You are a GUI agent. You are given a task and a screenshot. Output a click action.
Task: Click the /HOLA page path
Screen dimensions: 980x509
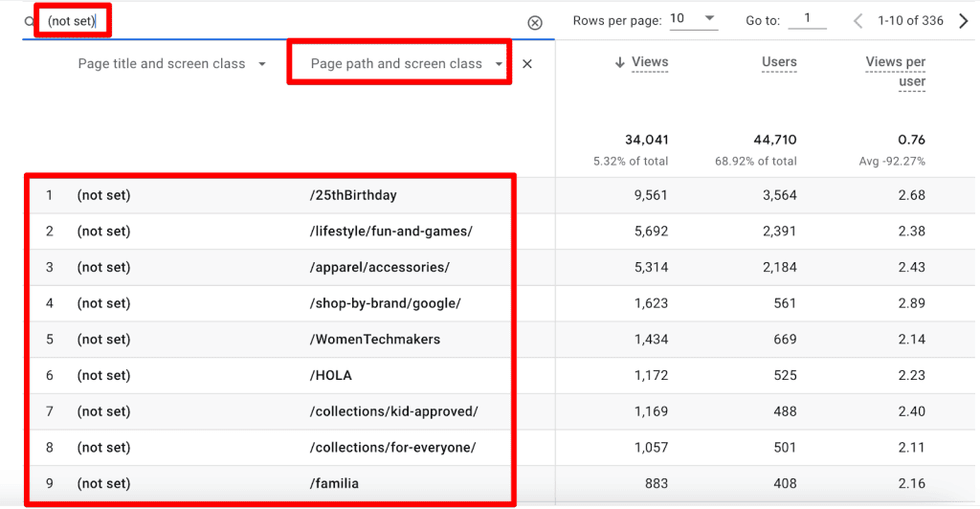coord(330,375)
